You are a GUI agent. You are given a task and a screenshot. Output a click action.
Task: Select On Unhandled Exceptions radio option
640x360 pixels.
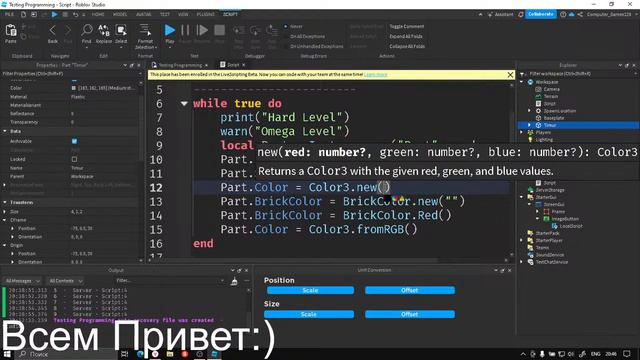[x=286, y=47]
